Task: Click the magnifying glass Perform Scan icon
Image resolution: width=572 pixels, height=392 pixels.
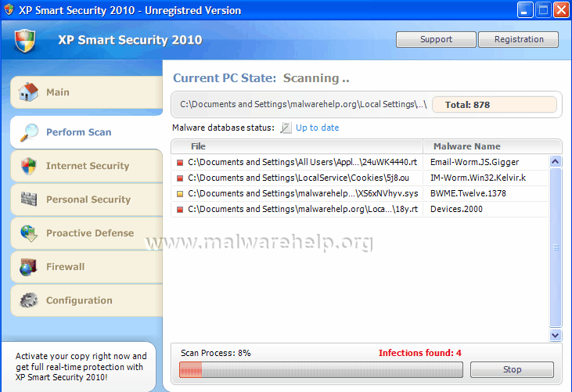Action: (x=29, y=132)
